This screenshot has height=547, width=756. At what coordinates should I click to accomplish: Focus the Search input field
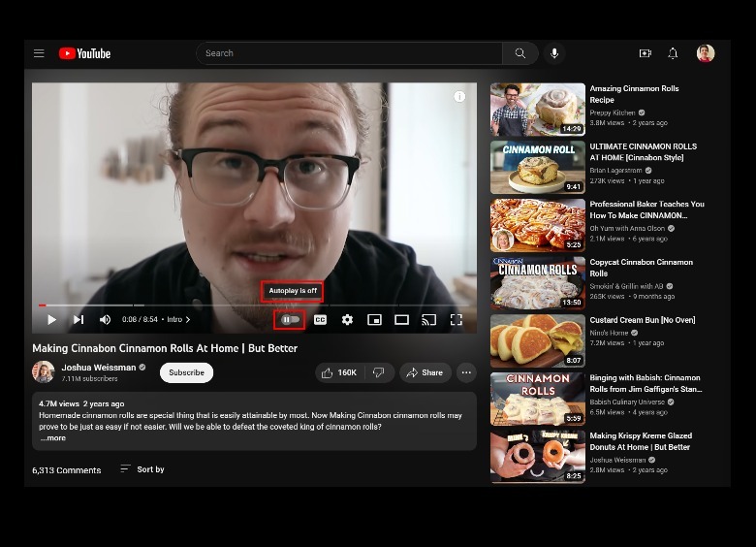349,53
